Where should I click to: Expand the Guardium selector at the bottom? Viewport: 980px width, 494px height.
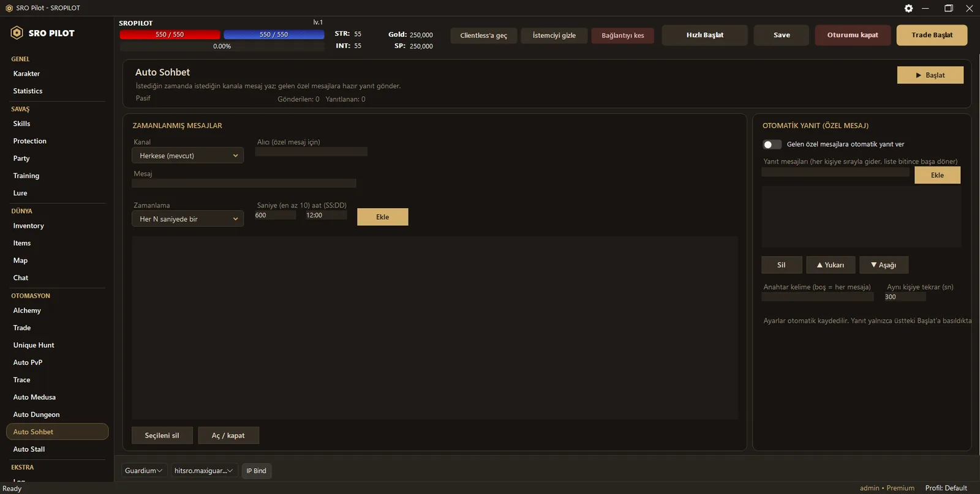tap(144, 471)
